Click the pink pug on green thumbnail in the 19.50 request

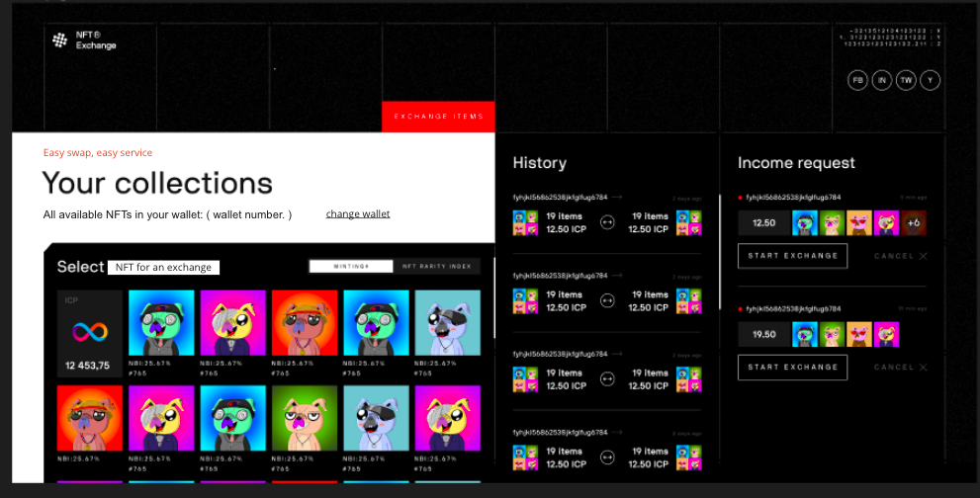tap(832, 334)
